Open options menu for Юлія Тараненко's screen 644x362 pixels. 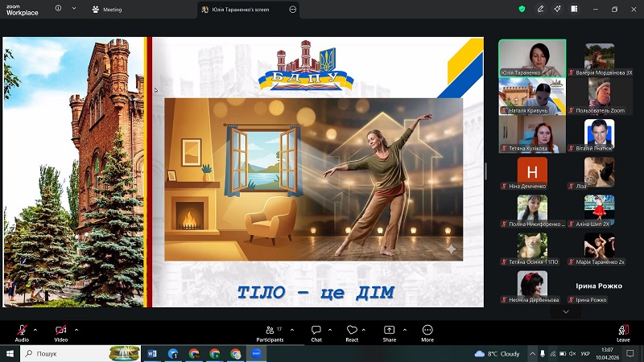[x=293, y=10]
